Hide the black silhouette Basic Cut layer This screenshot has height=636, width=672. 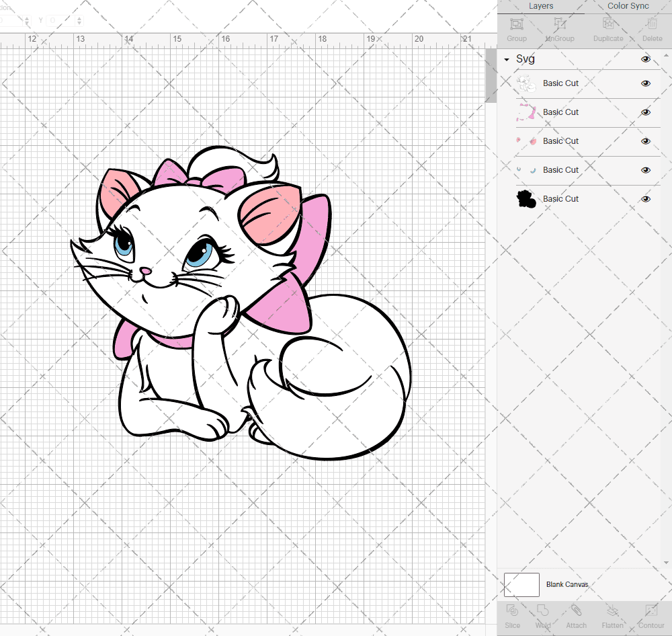click(645, 199)
